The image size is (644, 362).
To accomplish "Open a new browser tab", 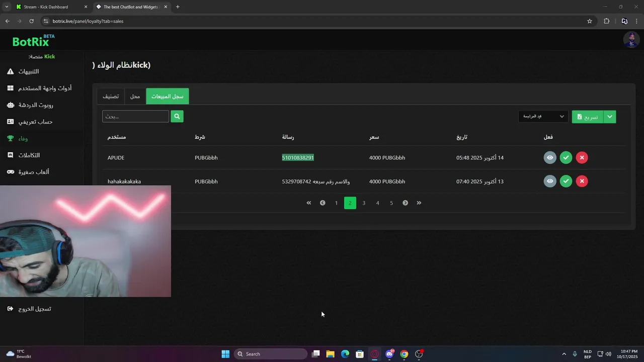I will (x=178, y=7).
